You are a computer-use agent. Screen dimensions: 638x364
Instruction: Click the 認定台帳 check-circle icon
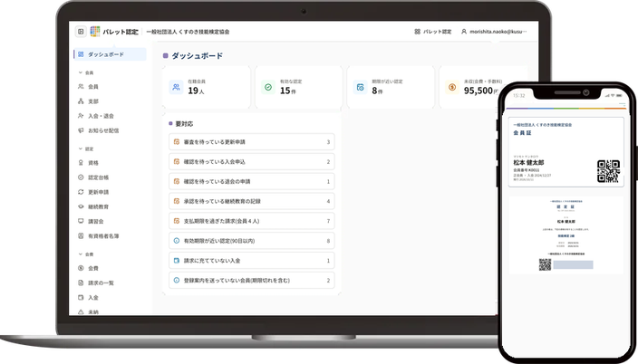[x=81, y=177]
